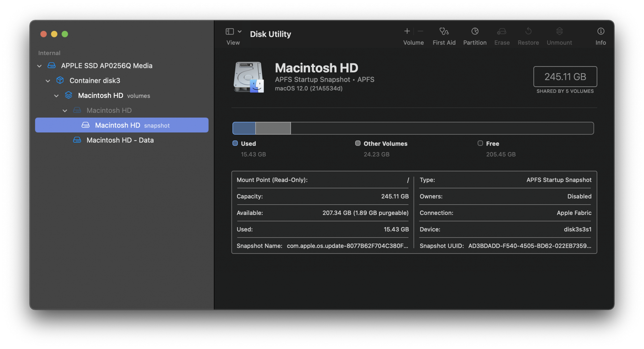The image size is (644, 349).
Task: Click the 245.11 GB capacity box
Action: point(565,77)
